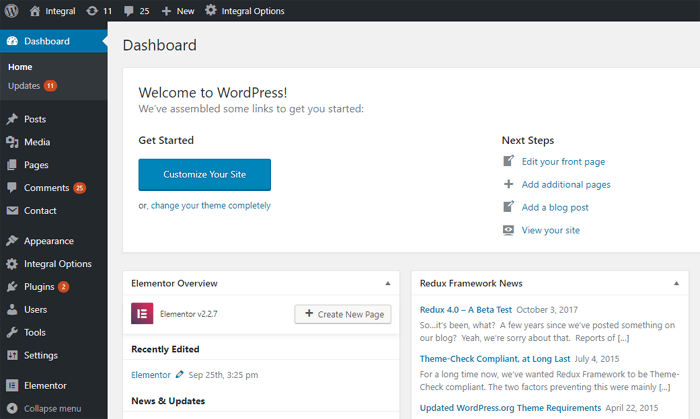Collapse the Elementor Overview widget
Viewport: 700px width, 419px height.
point(388,283)
